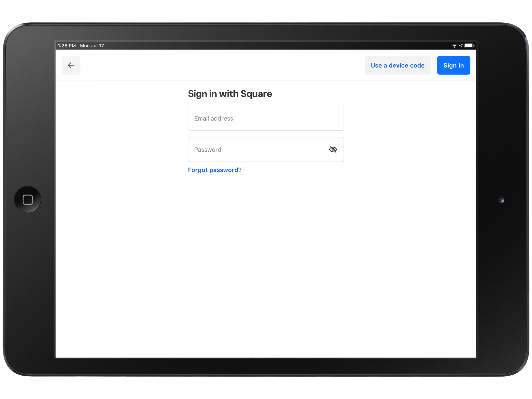Screen dimensions: 532x399
Task: Open the Forgot password? link
Action: (215, 170)
